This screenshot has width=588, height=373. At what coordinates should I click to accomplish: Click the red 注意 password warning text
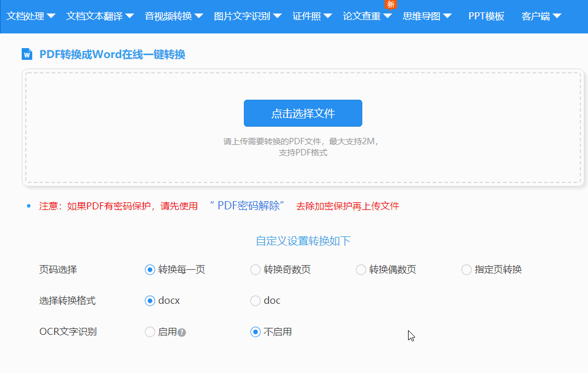[118, 206]
